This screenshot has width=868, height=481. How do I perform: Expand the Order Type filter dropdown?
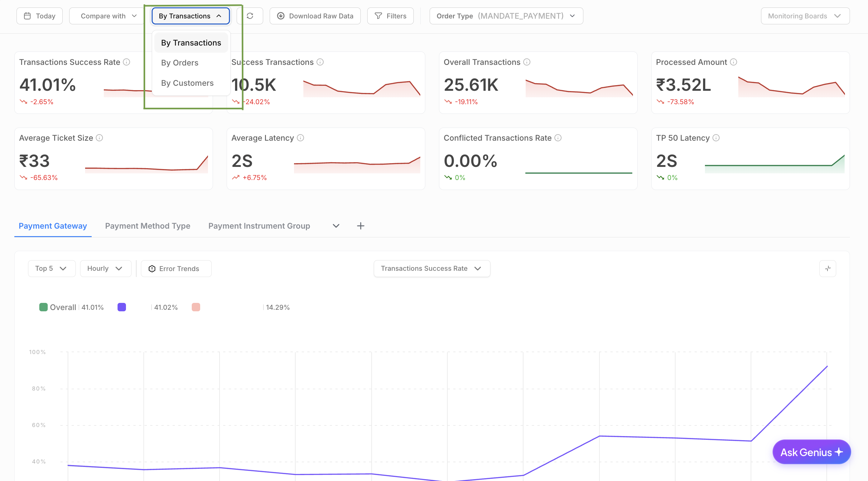505,16
